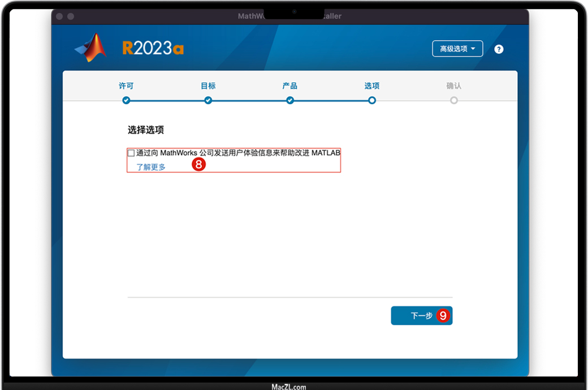This screenshot has height=390, width=588.
Task: Click the checkmark circle under 目标
Action: tap(208, 100)
